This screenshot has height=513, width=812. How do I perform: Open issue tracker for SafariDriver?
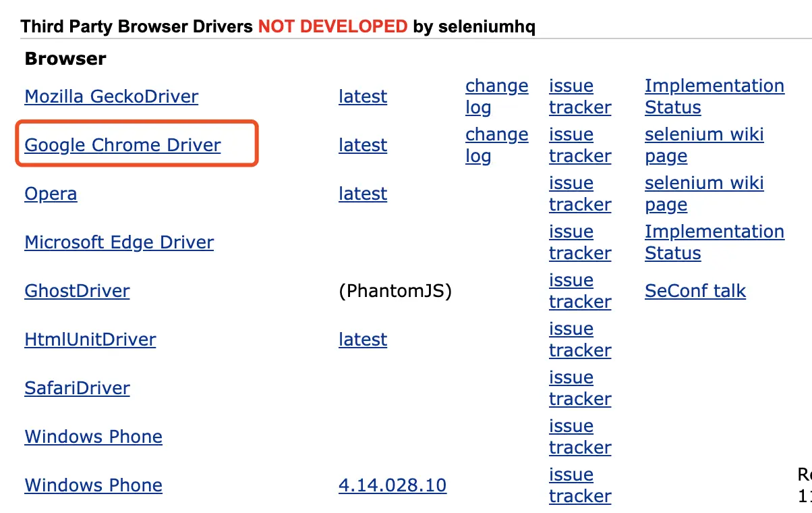[580, 388]
